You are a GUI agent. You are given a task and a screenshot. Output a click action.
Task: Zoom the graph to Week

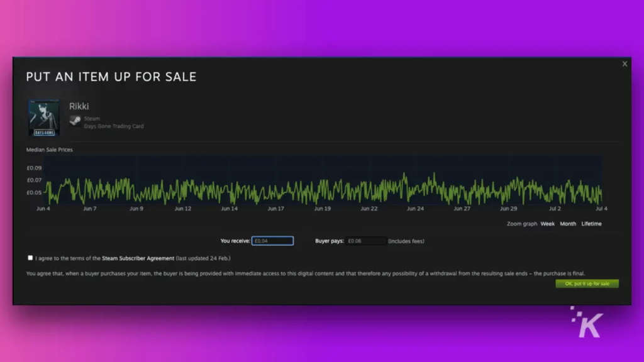click(548, 224)
